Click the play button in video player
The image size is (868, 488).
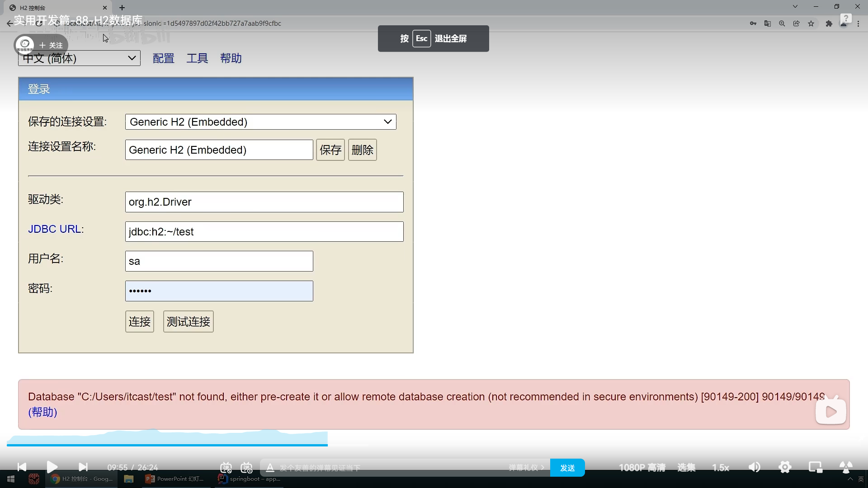coord(52,467)
